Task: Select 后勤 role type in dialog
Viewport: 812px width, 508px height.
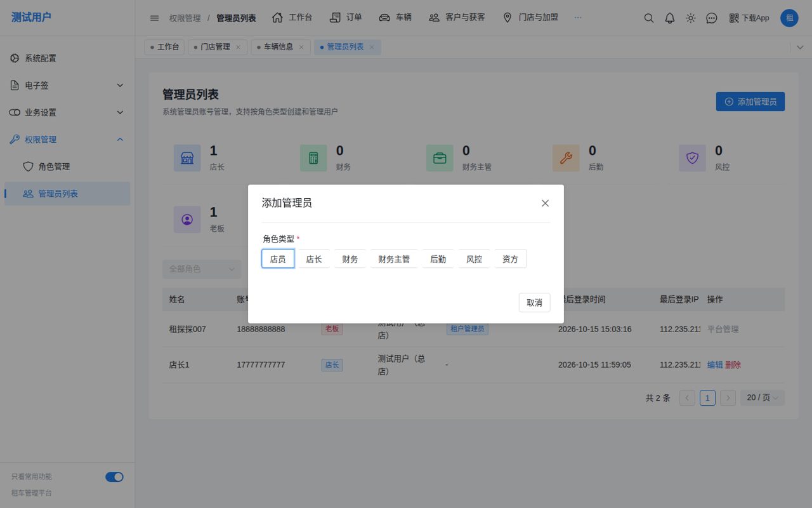Action: [x=438, y=258]
